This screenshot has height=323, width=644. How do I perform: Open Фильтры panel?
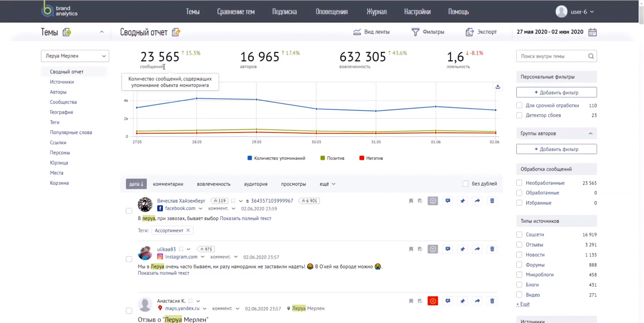coord(428,32)
